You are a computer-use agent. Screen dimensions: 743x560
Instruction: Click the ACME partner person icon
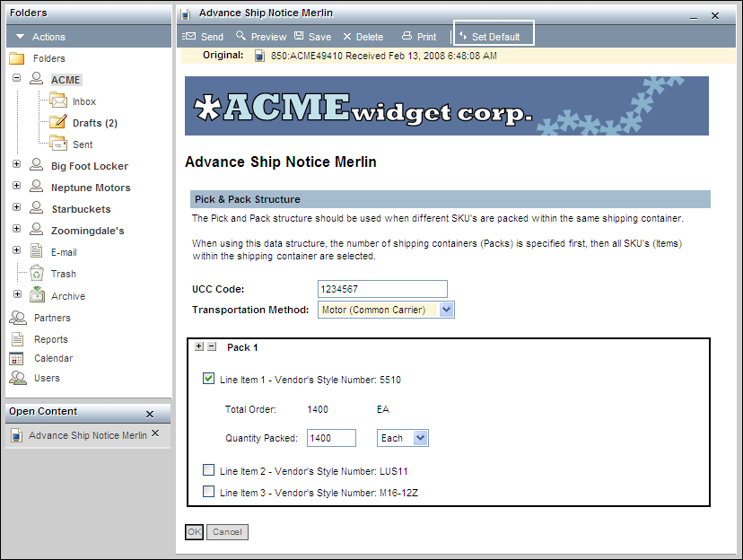click(37, 78)
